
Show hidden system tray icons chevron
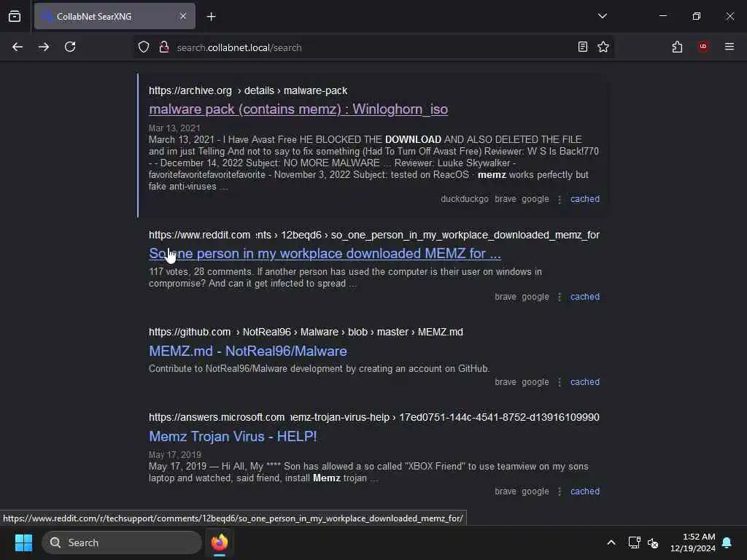click(x=611, y=542)
